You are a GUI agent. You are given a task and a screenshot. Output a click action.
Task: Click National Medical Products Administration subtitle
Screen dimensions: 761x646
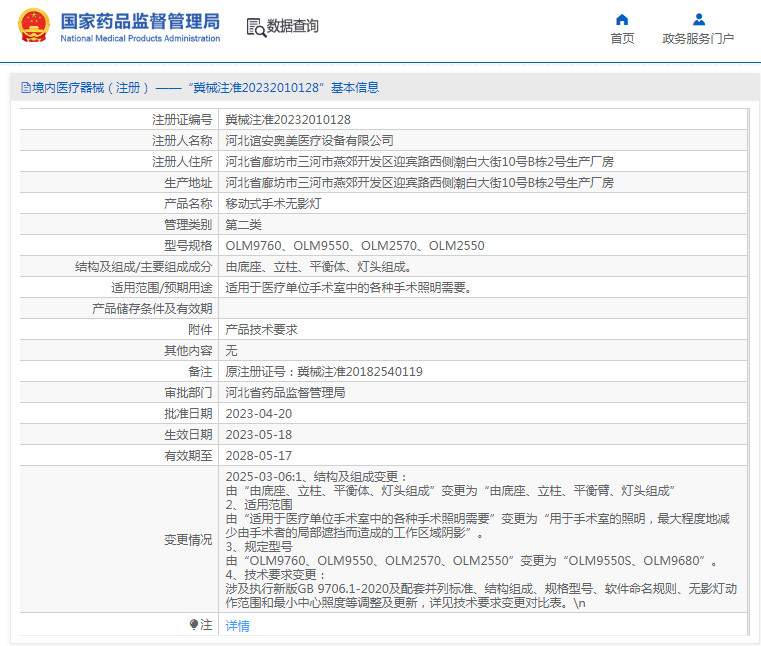pos(140,38)
